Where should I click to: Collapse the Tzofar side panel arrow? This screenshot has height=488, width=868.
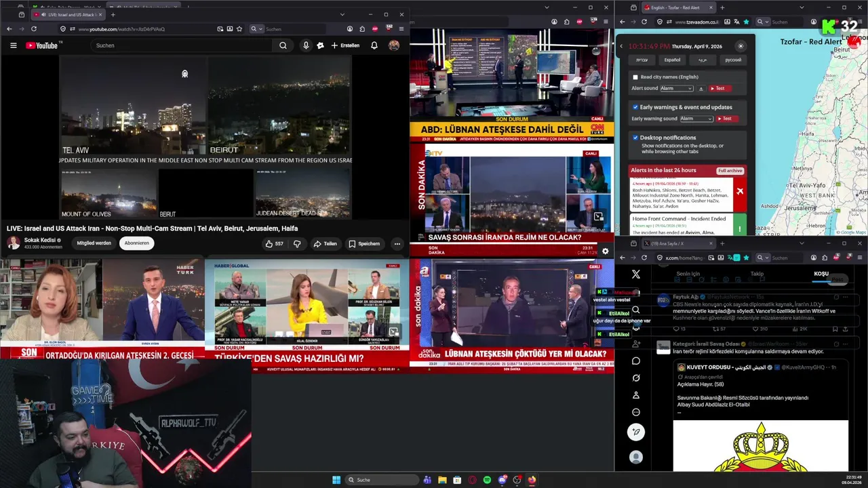(621, 46)
